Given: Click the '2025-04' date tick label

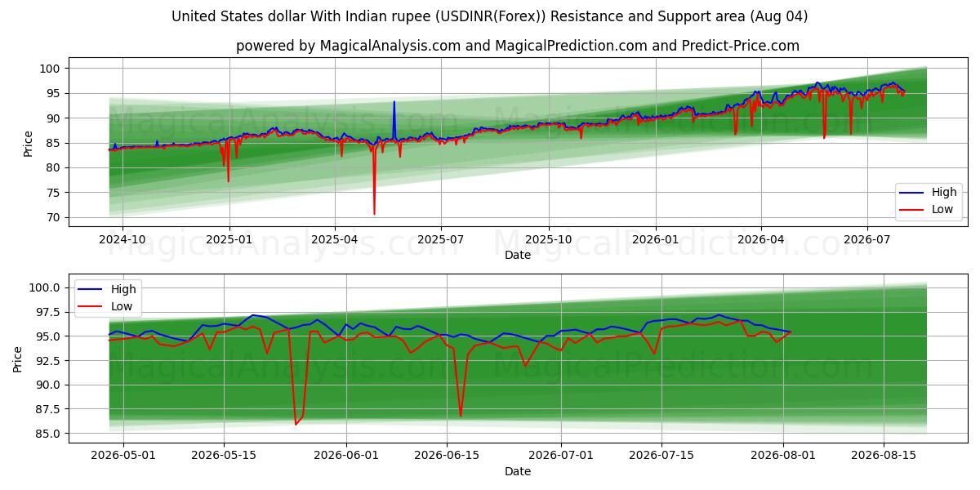Looking at the screenshot, I should (x=334, y=239).
